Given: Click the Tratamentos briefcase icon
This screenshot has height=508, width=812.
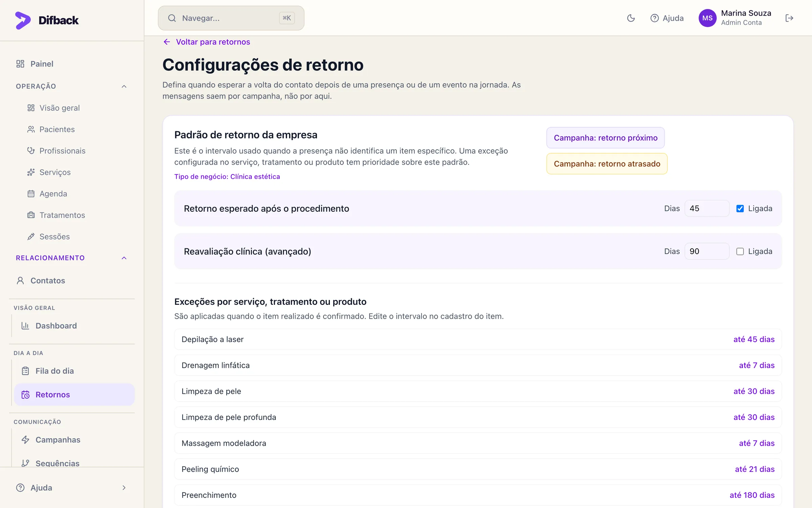Looking at the screenshot, I should coord(31,215).
